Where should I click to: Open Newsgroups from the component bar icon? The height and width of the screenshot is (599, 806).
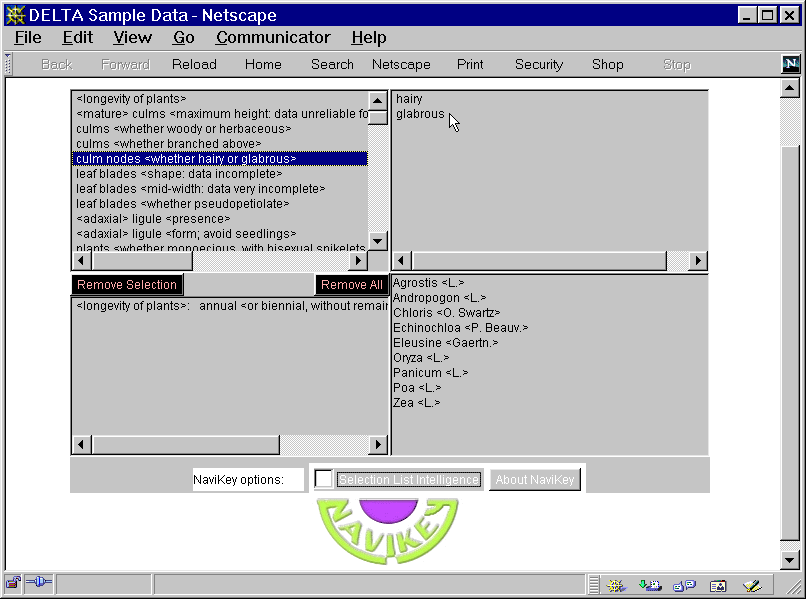click(684, 585)
